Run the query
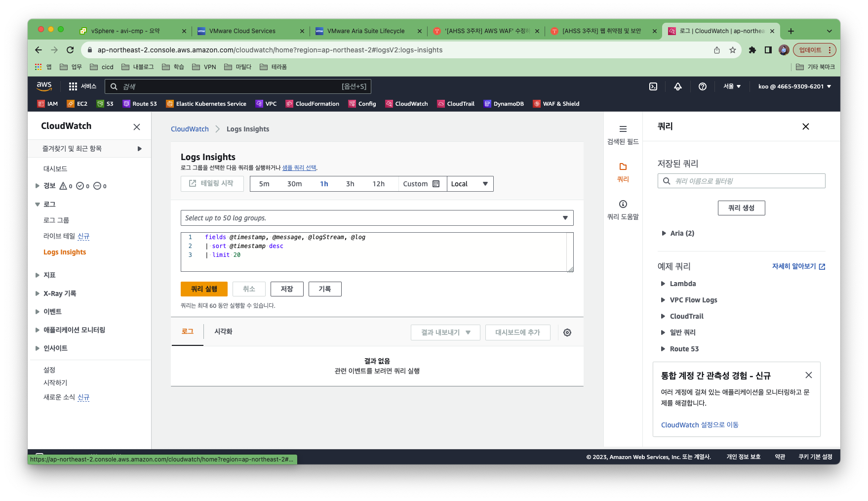Screen dimensions: 868x501 coord(204,289)
